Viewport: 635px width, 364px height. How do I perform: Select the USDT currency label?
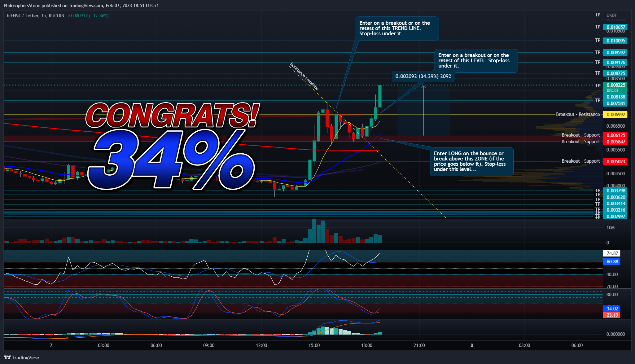click(612, 15)
